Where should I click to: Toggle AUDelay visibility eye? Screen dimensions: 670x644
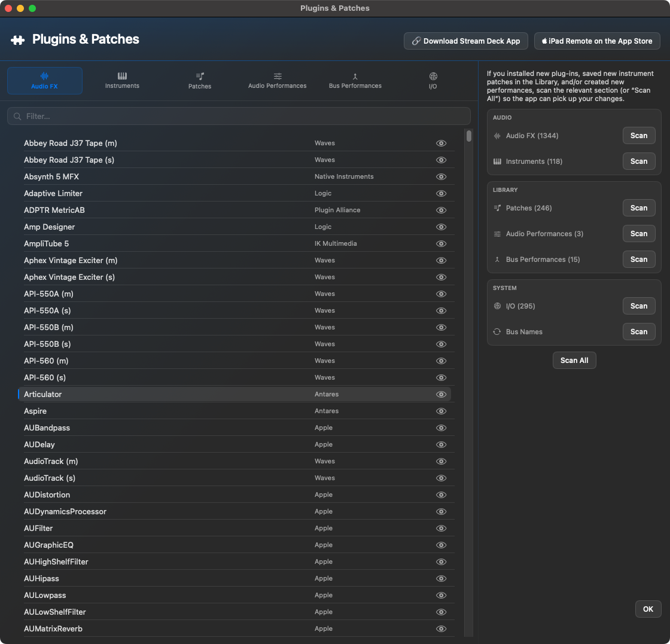pyautogui.click(x=441, y=444)
